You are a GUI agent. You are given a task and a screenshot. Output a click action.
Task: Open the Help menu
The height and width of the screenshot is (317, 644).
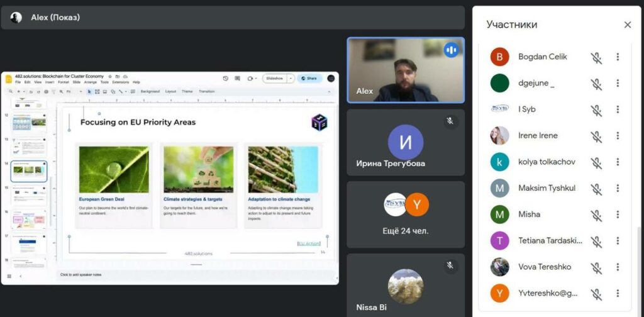pyautogui.click(x=136, y=82)
